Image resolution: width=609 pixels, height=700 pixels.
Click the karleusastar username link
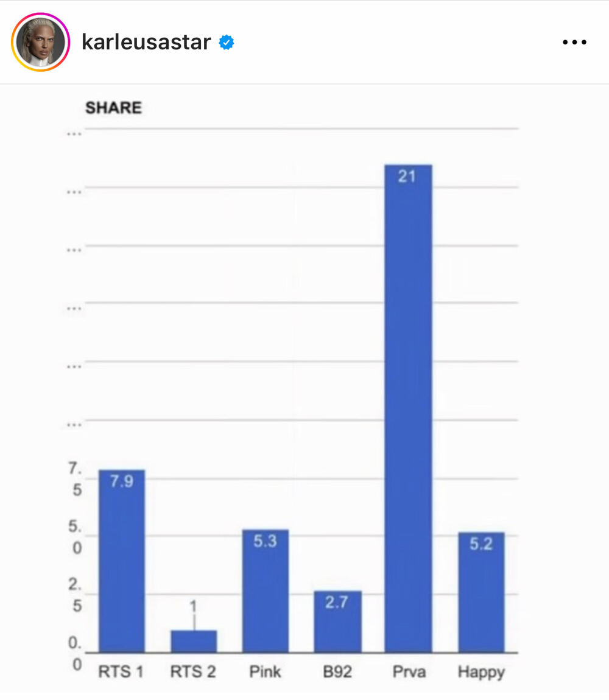click(x=146, y=43)
